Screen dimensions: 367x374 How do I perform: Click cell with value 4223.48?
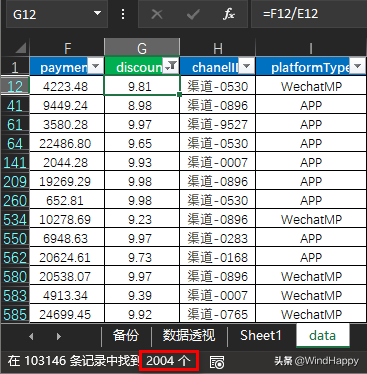pyautogui.click(x=67, y=86)
